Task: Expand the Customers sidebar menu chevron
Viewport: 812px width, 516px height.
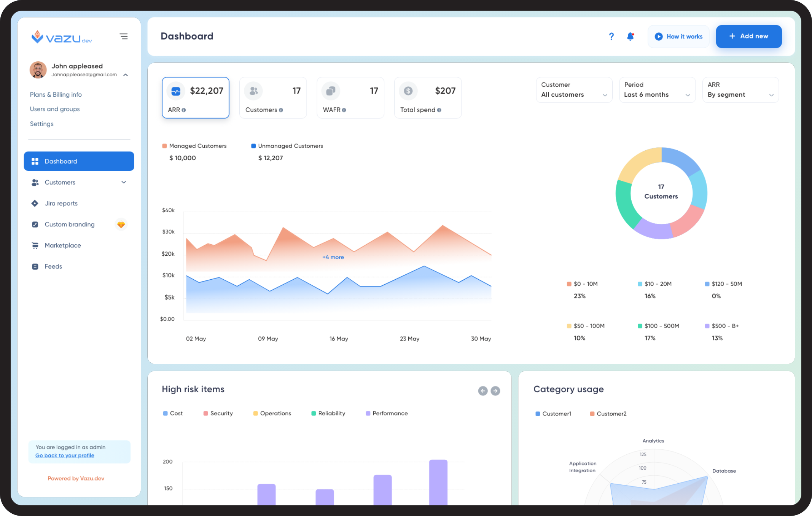Action: click(124, 182)
